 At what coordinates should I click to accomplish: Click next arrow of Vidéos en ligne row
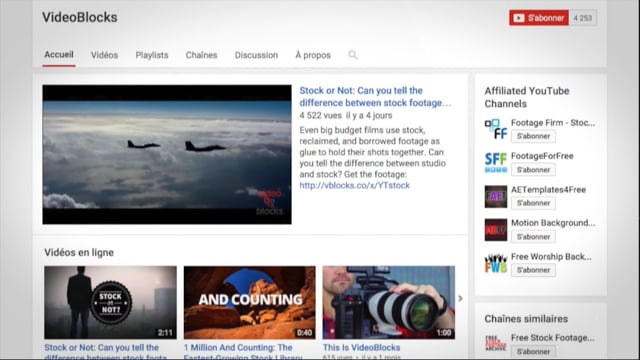click(460, 298)
